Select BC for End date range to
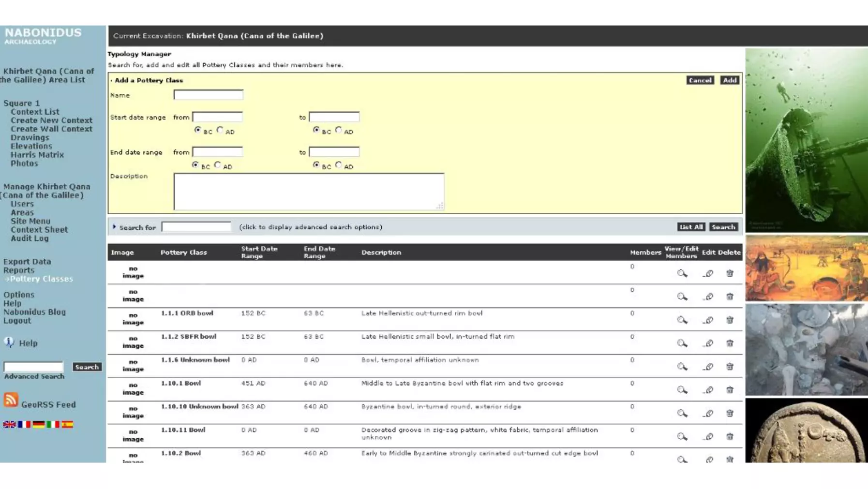Screen dimensions: 868x489 pyautogui.click(x=316, y=165)
